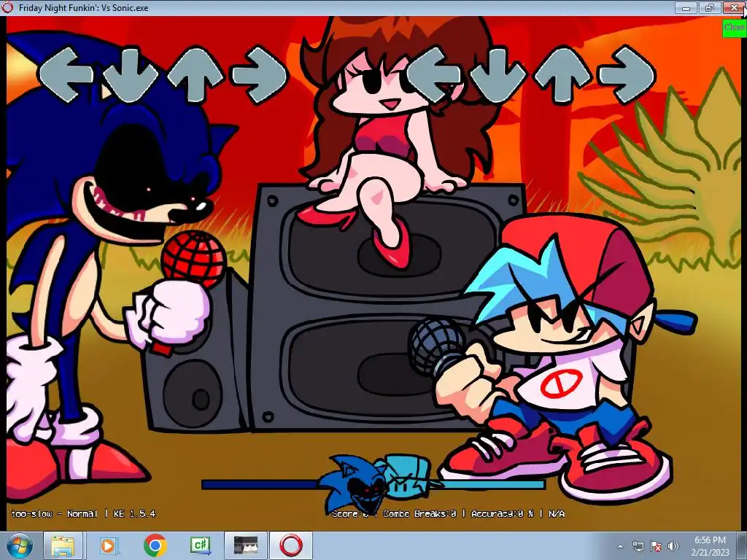Click the player's down arrow receptor
747x560 pixels.
click(498, 75)
